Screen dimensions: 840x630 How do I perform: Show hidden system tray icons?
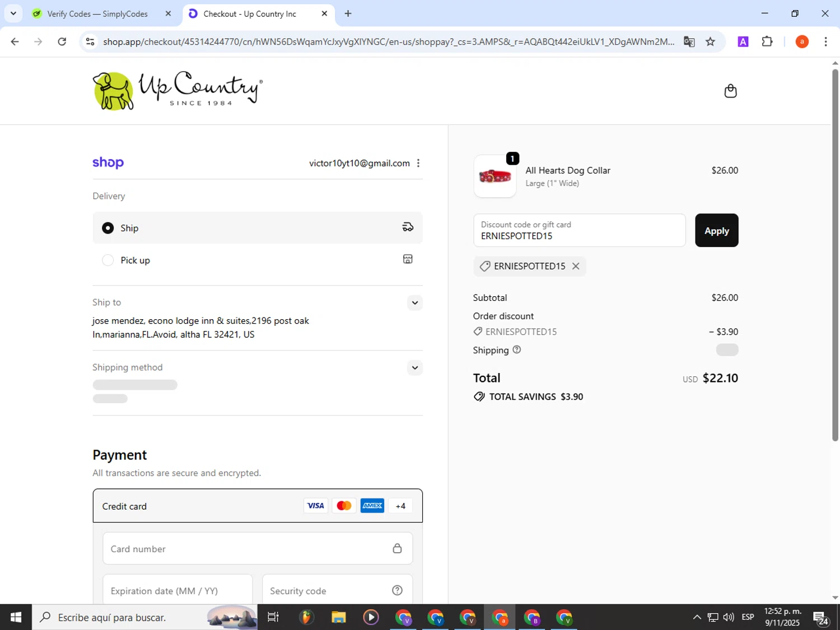[697, 617]
